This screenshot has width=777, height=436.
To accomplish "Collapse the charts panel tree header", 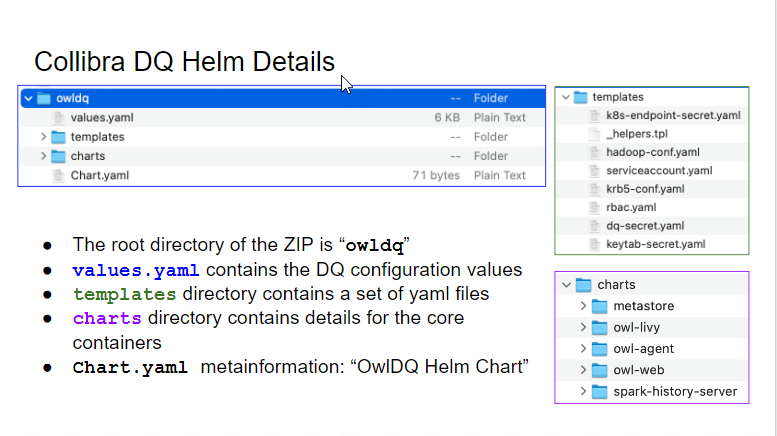I will click(x=568, y=285).
